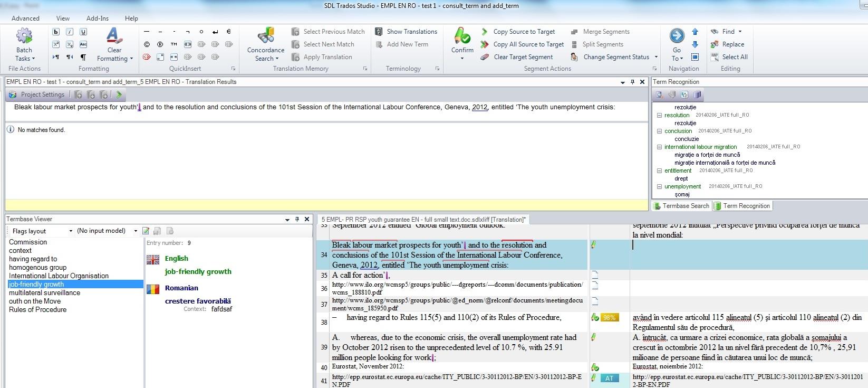Viewport: 868px width, 388px height.
Task: Insert the euro sign
Action: 229,32
